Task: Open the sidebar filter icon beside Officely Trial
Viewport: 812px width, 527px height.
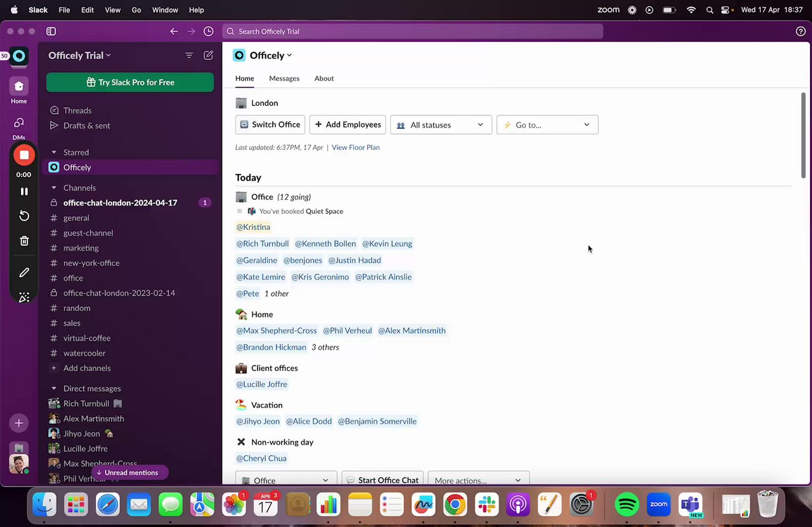Action: click(189, 55)
